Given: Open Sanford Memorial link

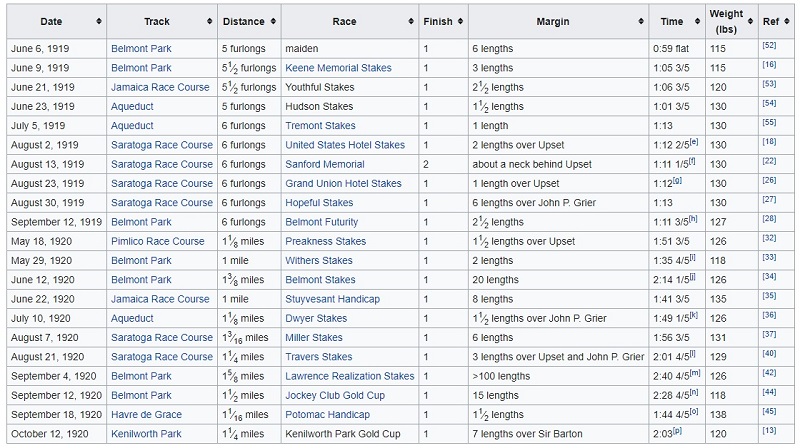Looking at the screenshot, I should (325, 164).
